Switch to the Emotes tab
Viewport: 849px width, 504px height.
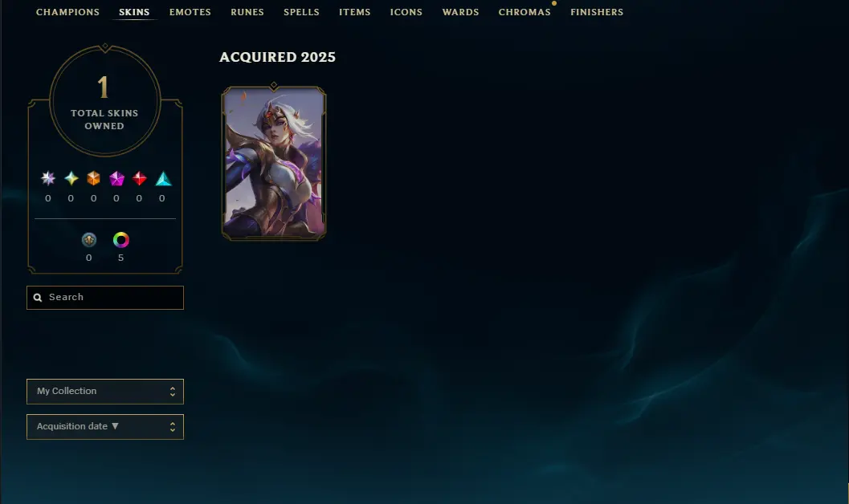tap(190, 12)
